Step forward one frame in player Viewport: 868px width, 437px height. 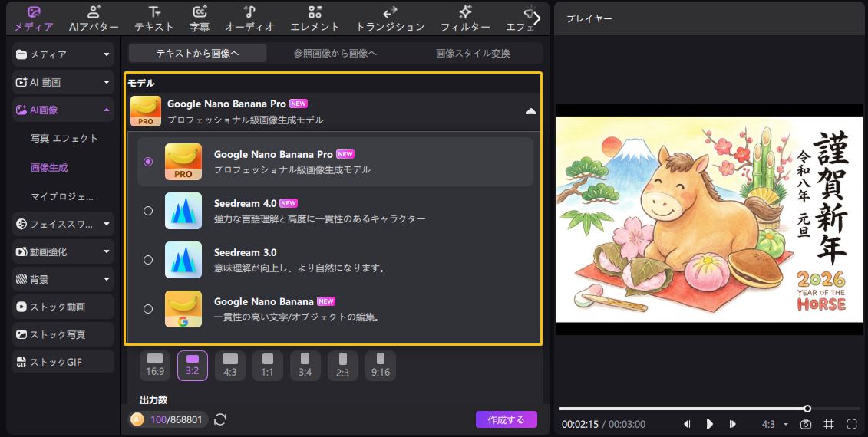click(x=732, y=424)
